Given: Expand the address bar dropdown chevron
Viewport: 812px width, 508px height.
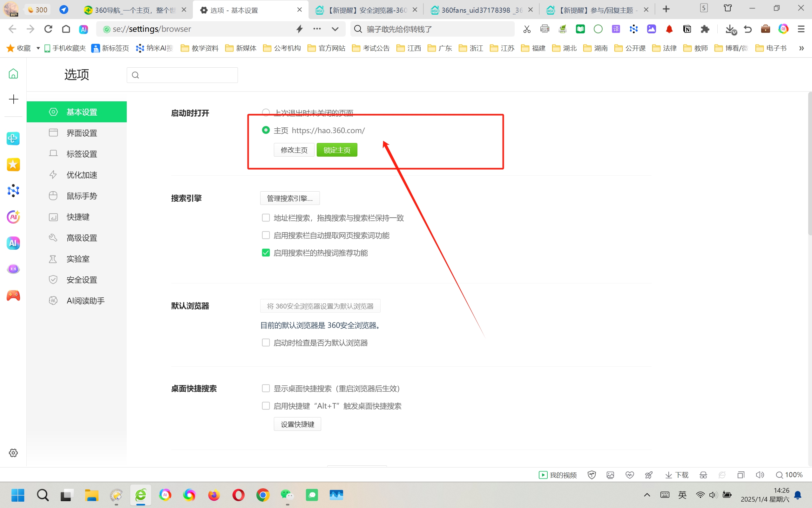Looking at the screenshot, I should tap(335, 29).
